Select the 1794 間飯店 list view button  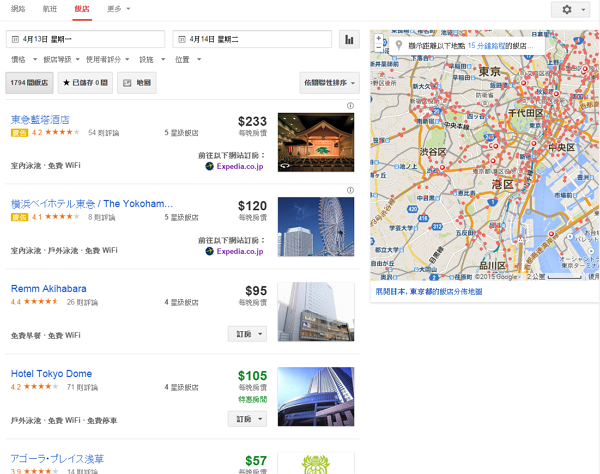click(x=29, y=83)
